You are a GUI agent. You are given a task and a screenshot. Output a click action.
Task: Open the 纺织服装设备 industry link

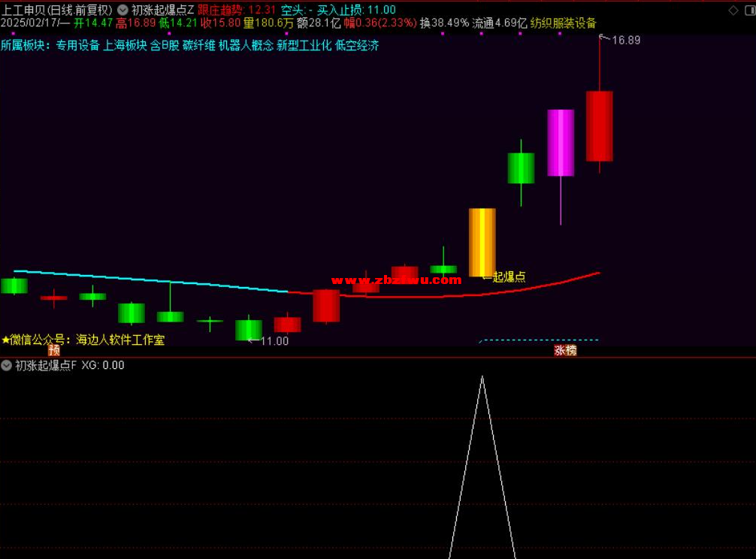coord(563,23)
